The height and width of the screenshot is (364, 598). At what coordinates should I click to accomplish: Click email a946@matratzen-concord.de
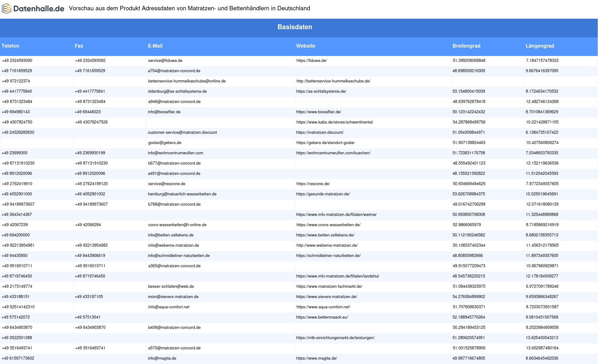(174, 102)
